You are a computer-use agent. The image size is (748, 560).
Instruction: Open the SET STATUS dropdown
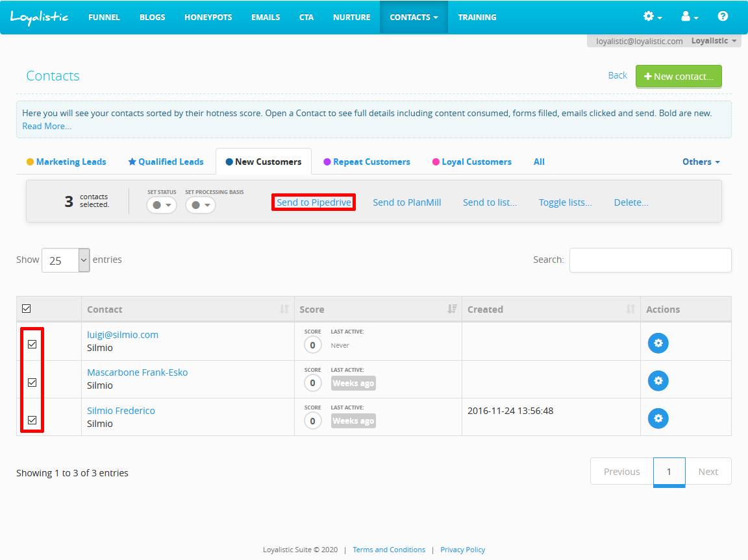[161, 204]
